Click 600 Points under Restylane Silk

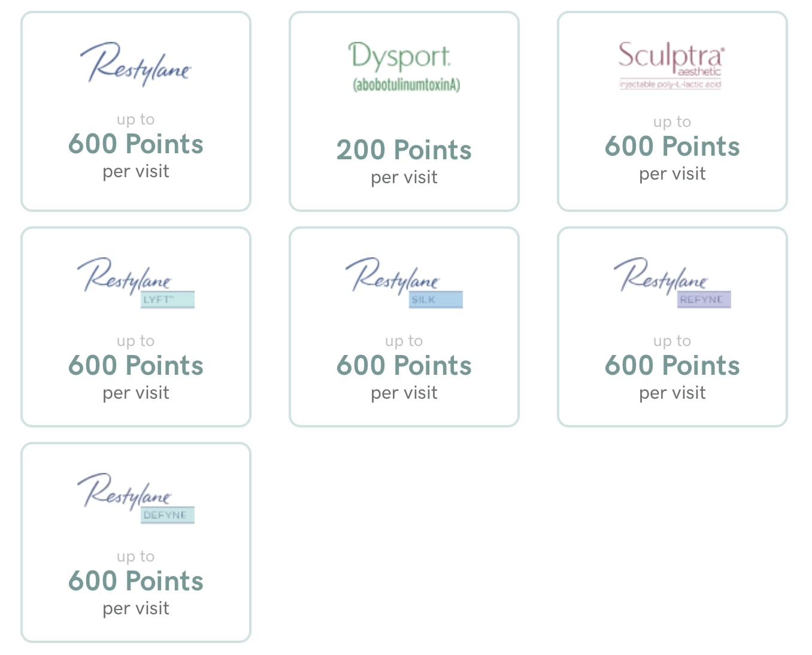point(404,365)
